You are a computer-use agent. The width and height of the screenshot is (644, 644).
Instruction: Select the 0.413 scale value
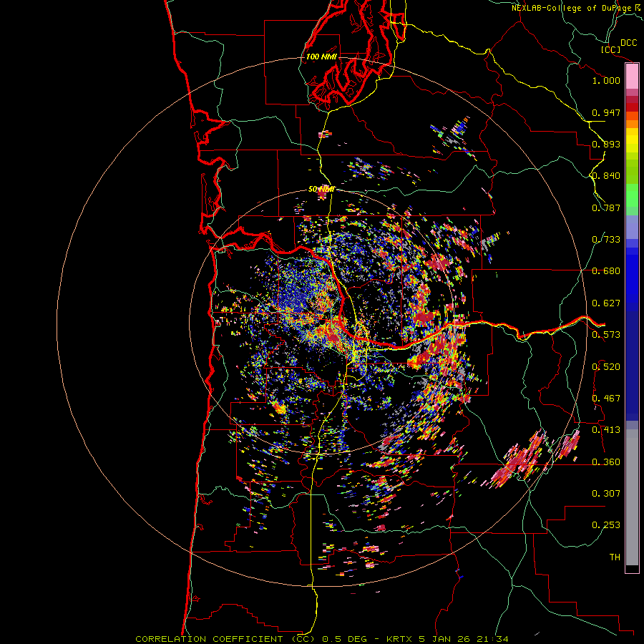pyautogui.click(x=606, y=430)
